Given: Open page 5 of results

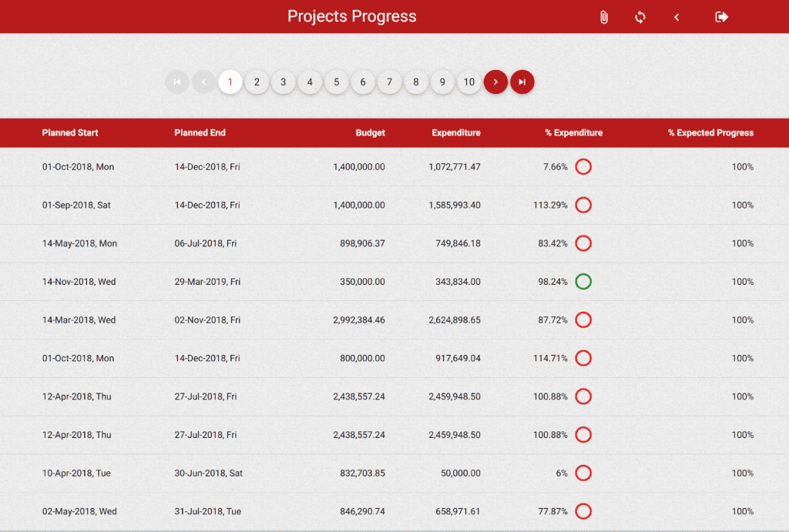Looking at the screenshot, I should pos(336,82).
